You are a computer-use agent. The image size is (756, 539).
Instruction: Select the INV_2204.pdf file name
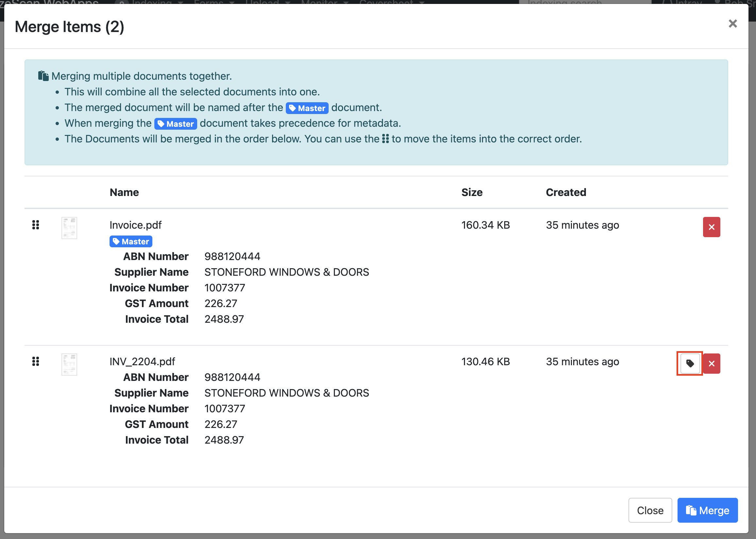click(142, 361)
